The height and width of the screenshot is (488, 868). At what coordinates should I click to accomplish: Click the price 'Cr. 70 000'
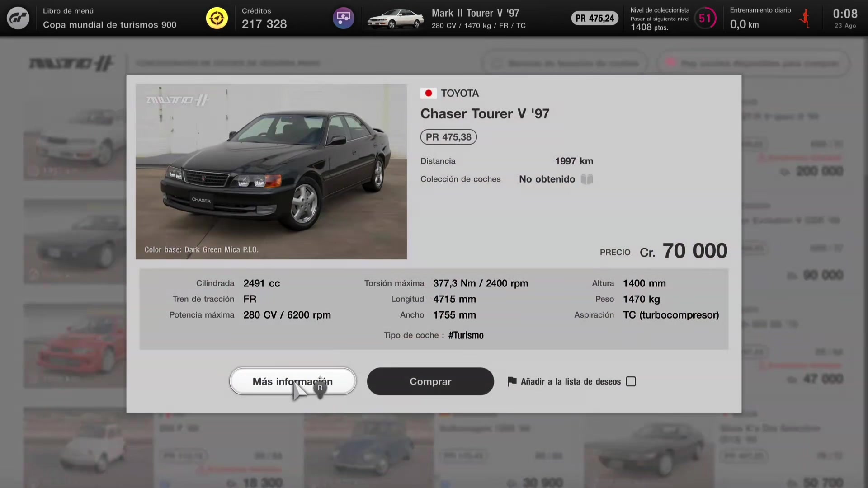(x=684, y=251)
